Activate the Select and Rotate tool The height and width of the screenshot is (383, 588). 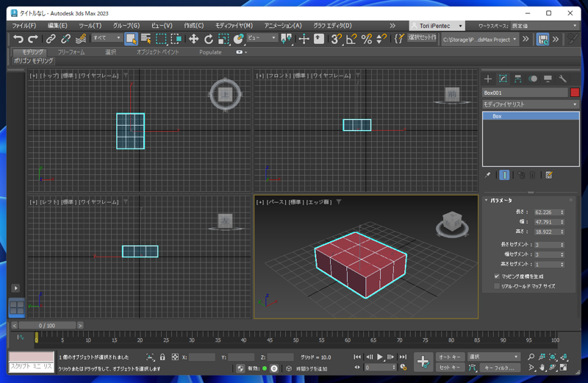[209, 39]
